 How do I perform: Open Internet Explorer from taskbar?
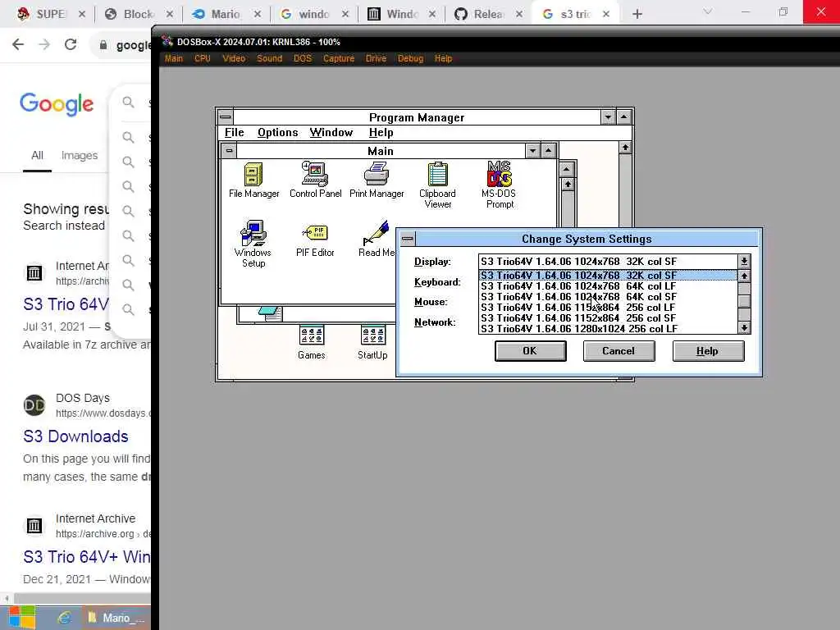tap(64, 618)
